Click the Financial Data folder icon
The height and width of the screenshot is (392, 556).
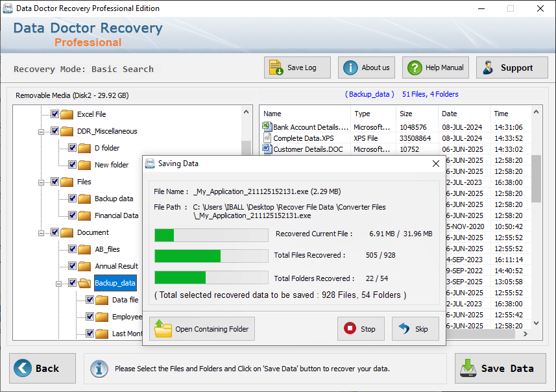[x=84, y=215]
